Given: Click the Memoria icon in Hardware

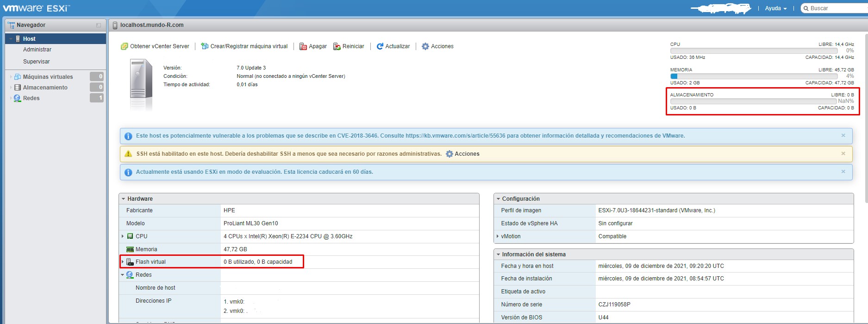Looking at the screenshot, I should point(130,249).
